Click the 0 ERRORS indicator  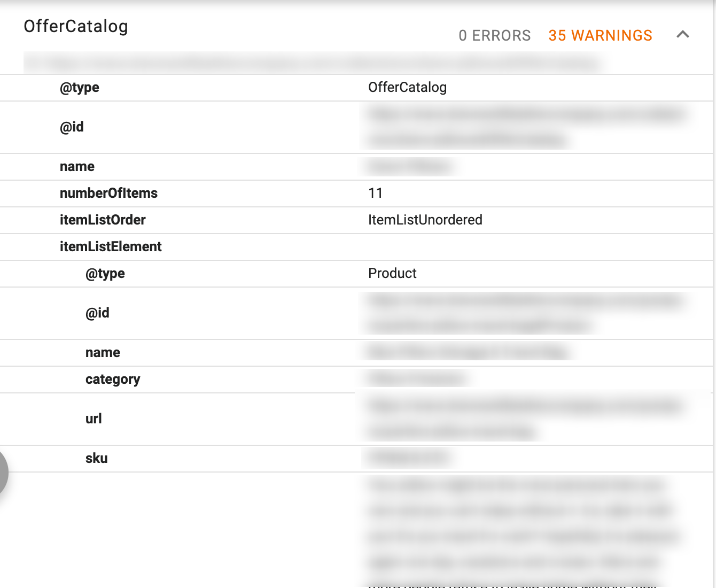coord(494,35)
